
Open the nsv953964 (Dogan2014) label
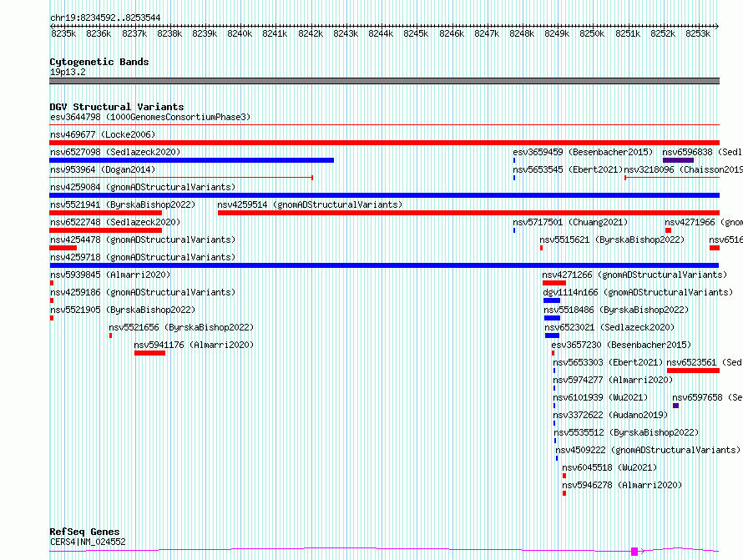tap(103, 169)
